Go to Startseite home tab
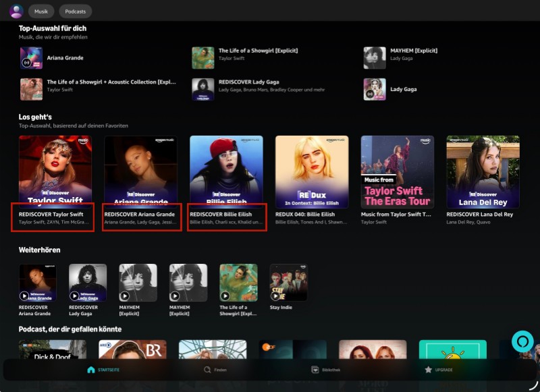The image size is (540, 392). pos(103,370)
